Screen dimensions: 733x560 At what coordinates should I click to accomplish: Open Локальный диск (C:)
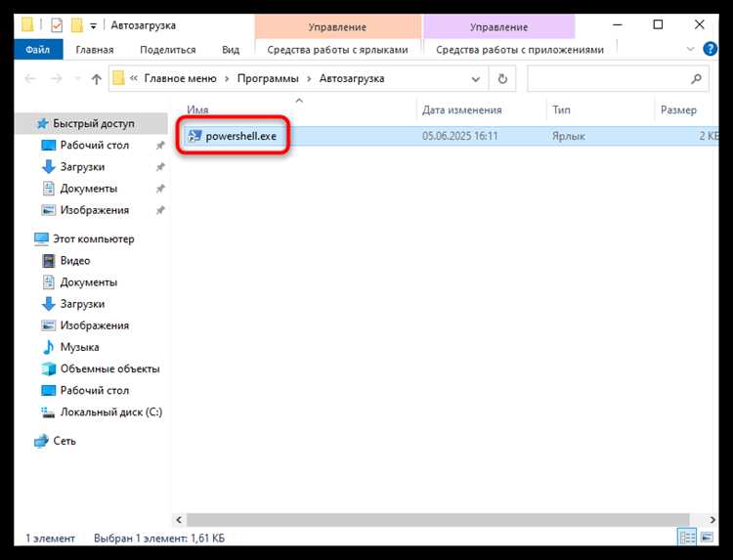tap(111, 412)
